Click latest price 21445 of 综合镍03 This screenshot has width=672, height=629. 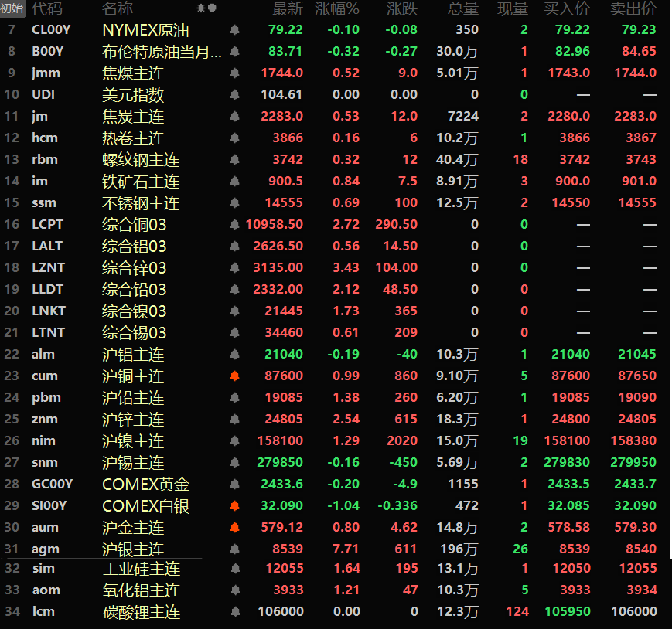(x=284, y=311)
